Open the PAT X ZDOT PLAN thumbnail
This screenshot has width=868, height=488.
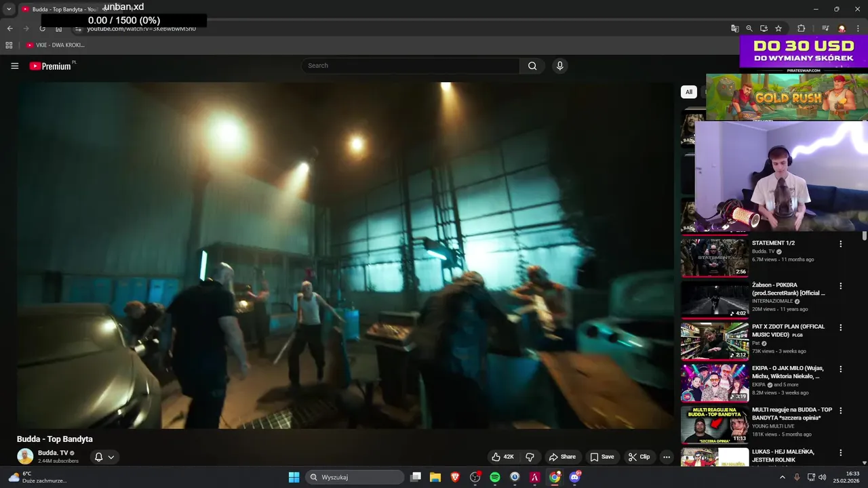pyautogui.click(x=715, y=341)
